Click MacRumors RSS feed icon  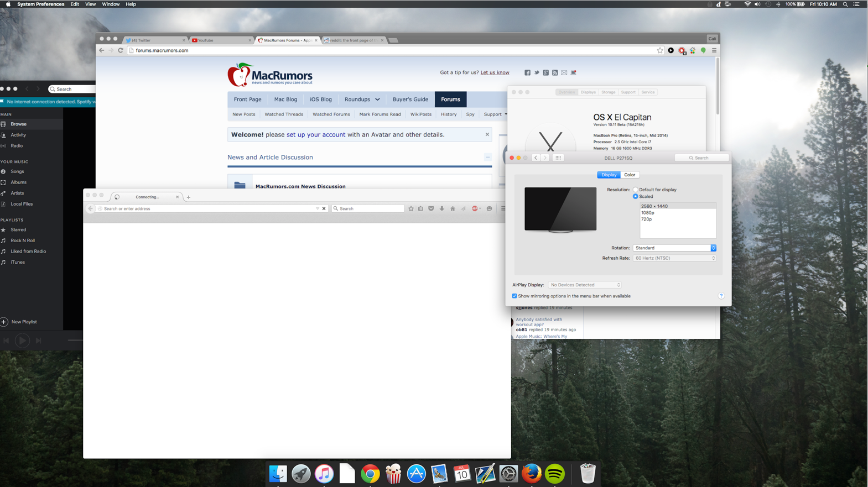pos(555,72)
